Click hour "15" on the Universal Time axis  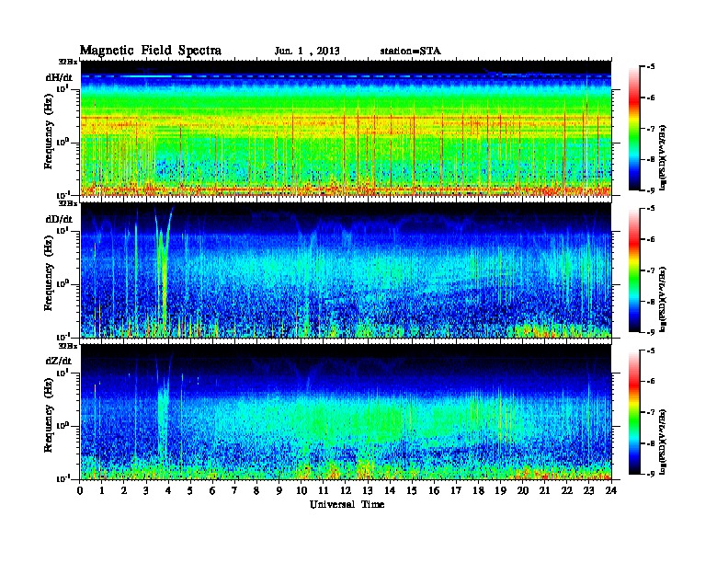[x=412, y=491]
